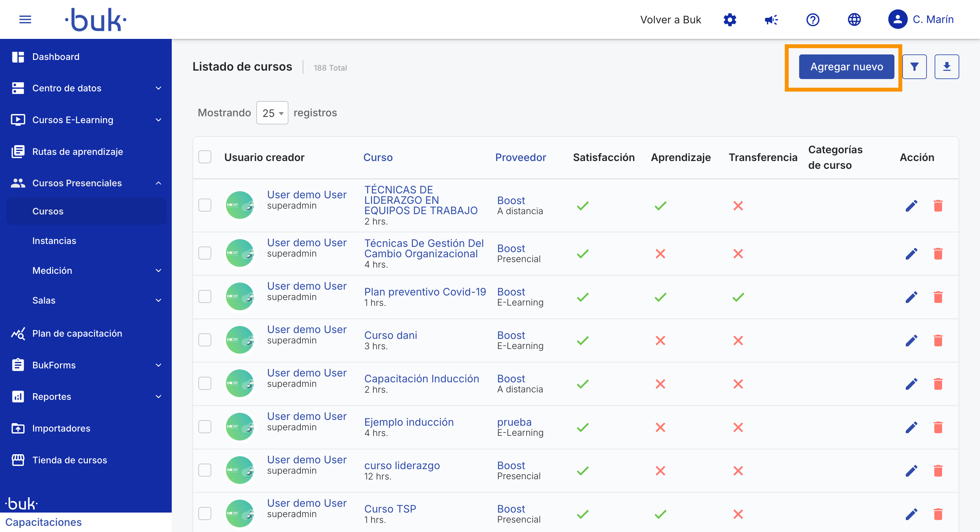Sort the table by Proveedor column
This screenshot has height=532, width=980.
coord(520,157)
